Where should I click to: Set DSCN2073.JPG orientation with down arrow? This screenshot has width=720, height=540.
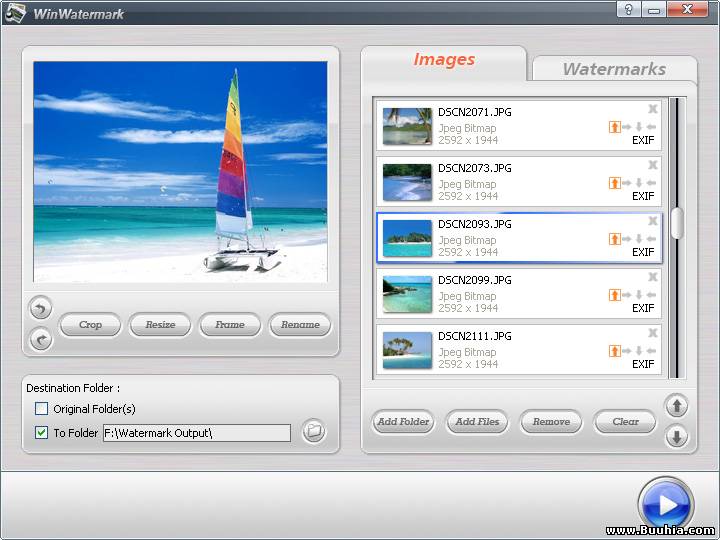(639, 183)
